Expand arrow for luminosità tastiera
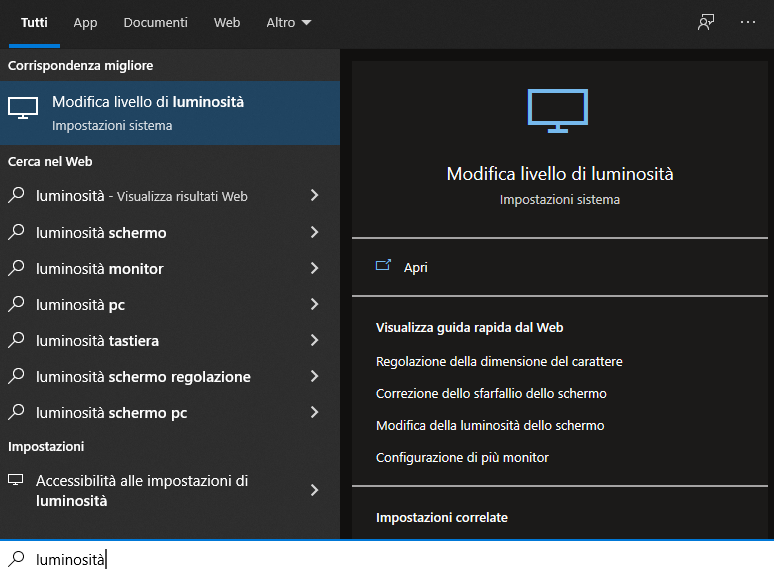Image resolution: width=774 pixels, height=574 pixels. 314,340
